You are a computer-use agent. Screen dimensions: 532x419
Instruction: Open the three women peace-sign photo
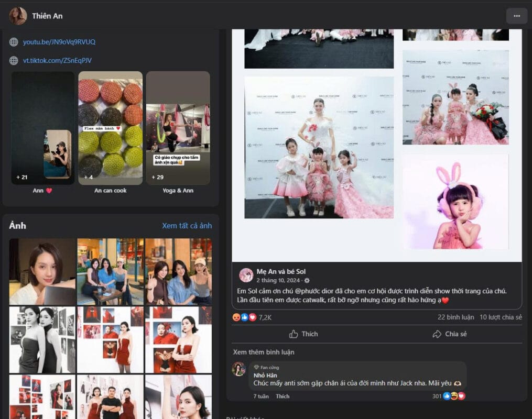pyautogui.click(x=178, y=271)
